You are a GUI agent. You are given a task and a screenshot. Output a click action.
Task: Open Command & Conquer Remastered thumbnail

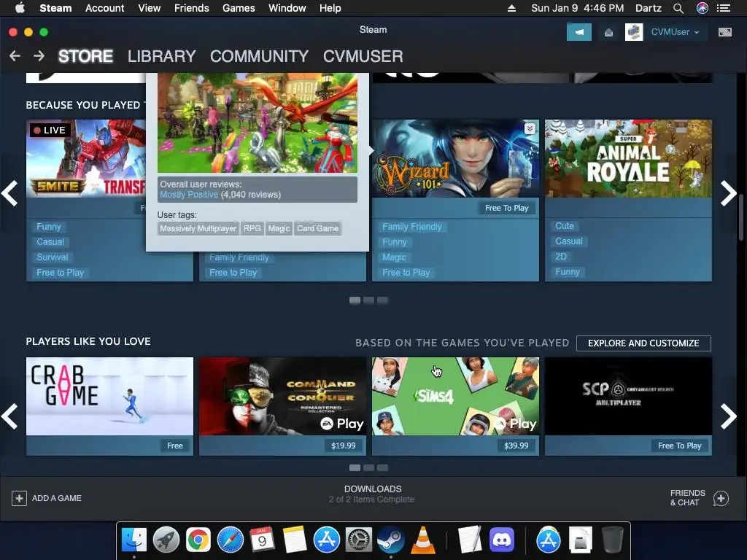(282, 396)
